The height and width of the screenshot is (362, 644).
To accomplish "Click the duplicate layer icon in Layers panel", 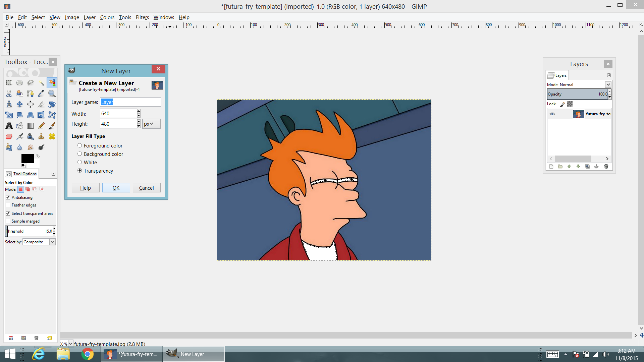I will (587, 167).
